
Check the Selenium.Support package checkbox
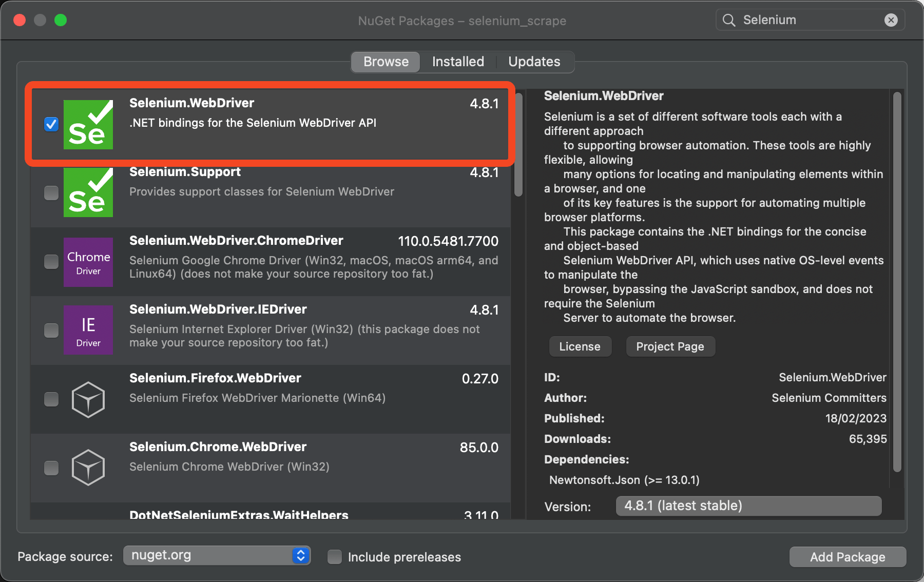[51, 193]
